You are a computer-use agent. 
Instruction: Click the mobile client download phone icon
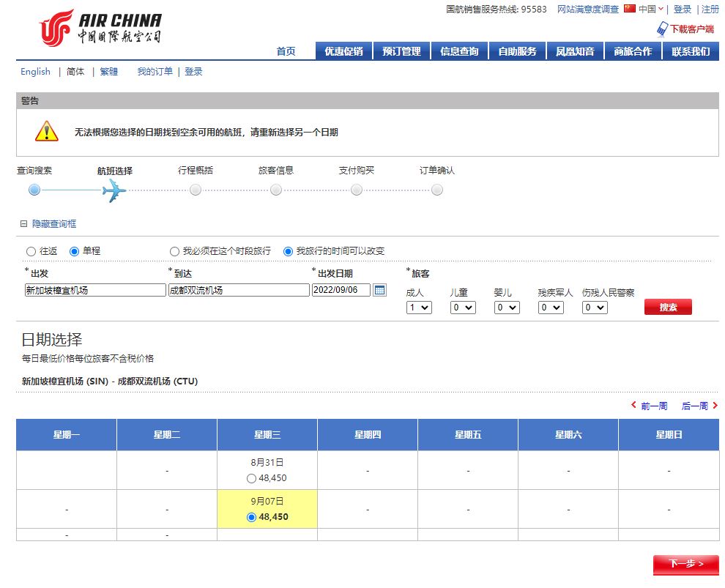[x=662, y=29]
